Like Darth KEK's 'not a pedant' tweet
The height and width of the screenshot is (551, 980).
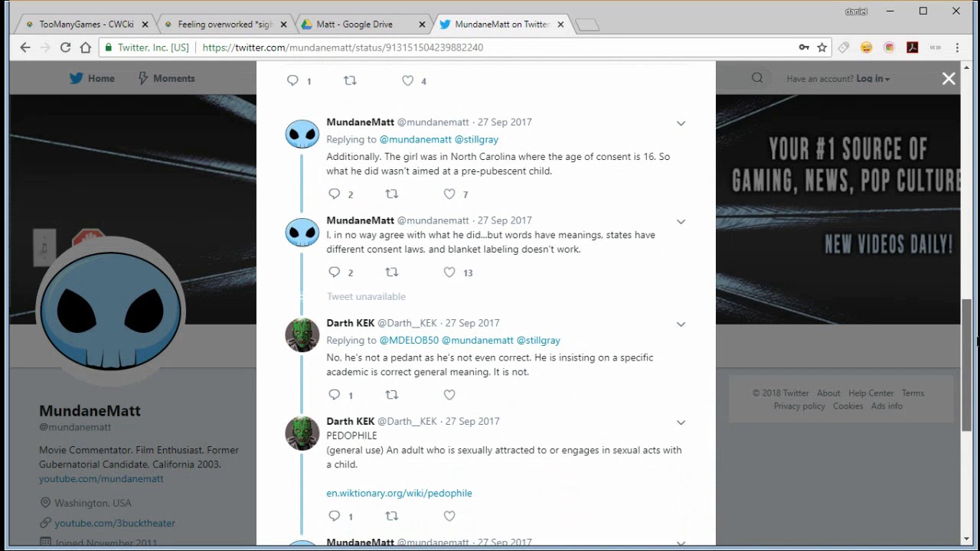[x=449, y=395]
